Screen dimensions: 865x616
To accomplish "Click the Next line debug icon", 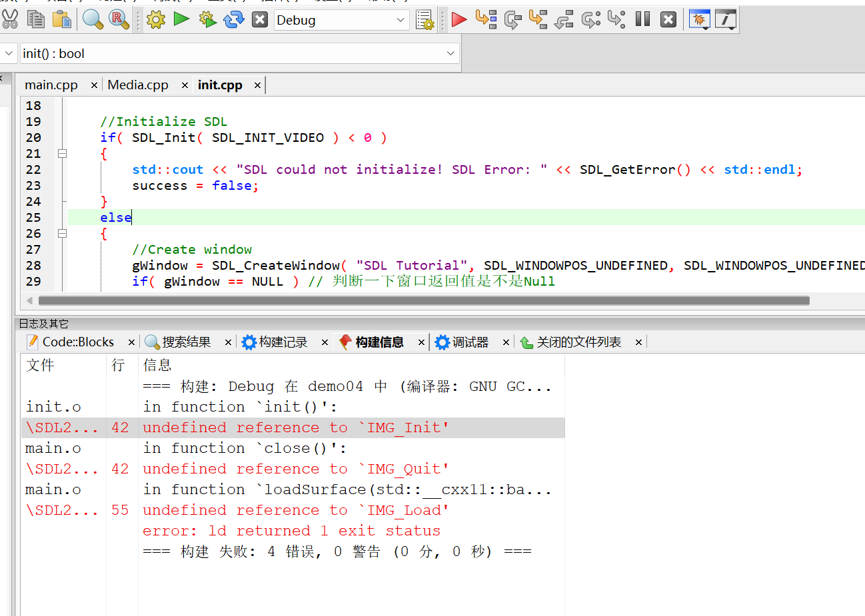I will 512,20.
